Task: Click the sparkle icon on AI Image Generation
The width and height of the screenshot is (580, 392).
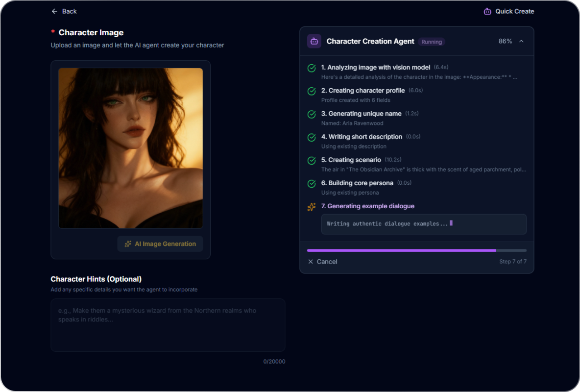Action: coord(128,244)
